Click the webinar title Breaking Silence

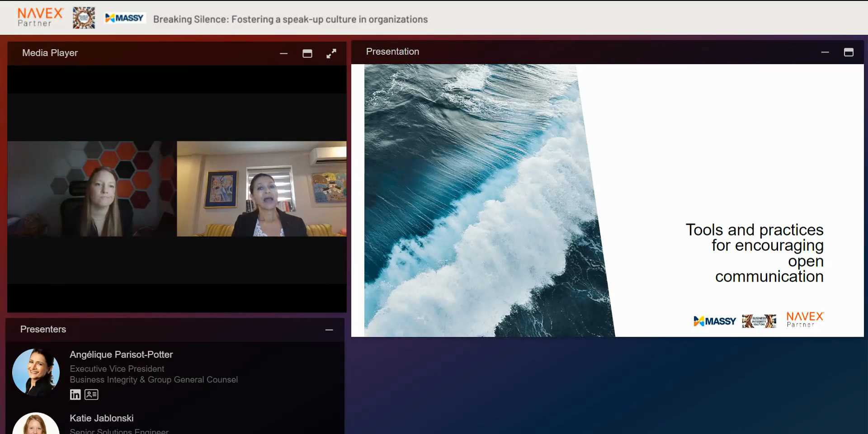point(290,19)
